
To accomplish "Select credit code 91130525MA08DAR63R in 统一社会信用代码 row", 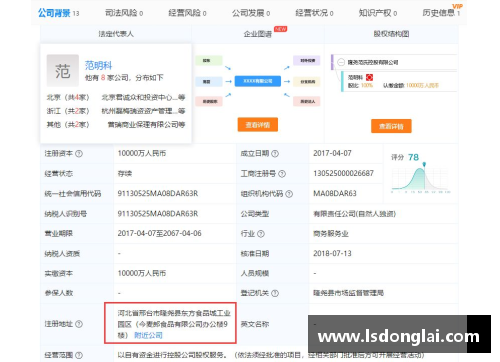I will tap(158, 193).
